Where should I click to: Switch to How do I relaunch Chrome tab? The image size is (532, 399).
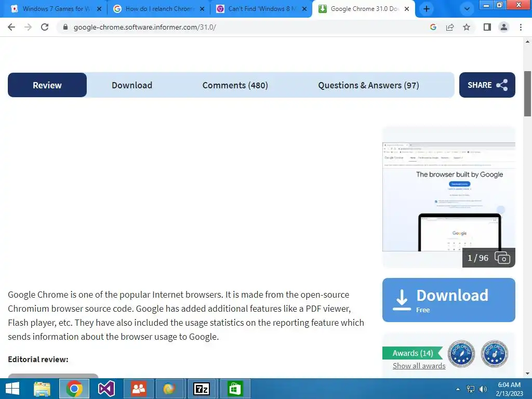[158, 9]
